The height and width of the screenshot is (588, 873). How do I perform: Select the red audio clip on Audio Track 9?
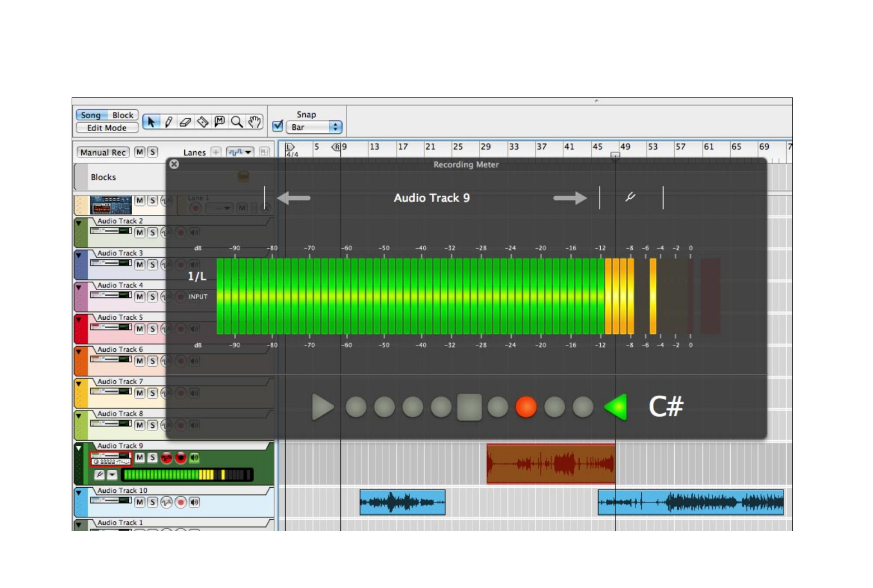pos(552,463)
